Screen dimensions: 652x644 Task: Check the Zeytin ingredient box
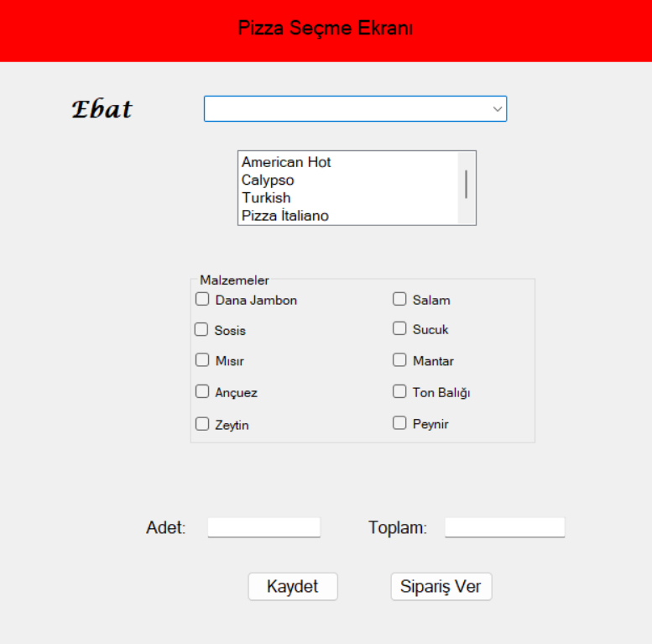pyautogui.click(x=202, y=424)
